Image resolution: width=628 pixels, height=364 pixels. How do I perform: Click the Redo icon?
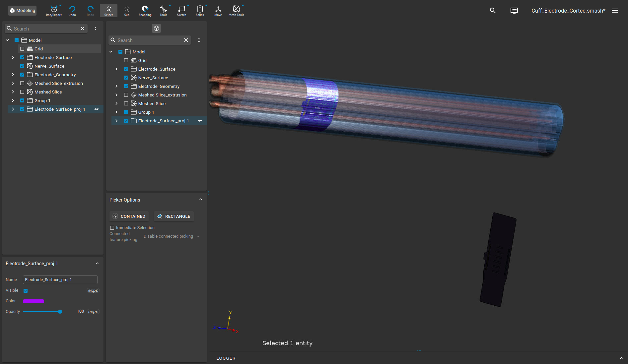point(90,11)
